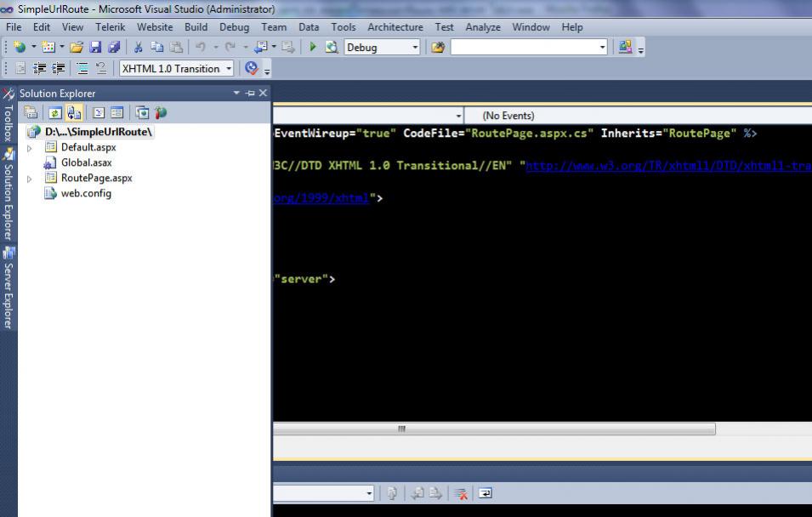Open Solution Explorer window position dropdown

tap(236, 94)
